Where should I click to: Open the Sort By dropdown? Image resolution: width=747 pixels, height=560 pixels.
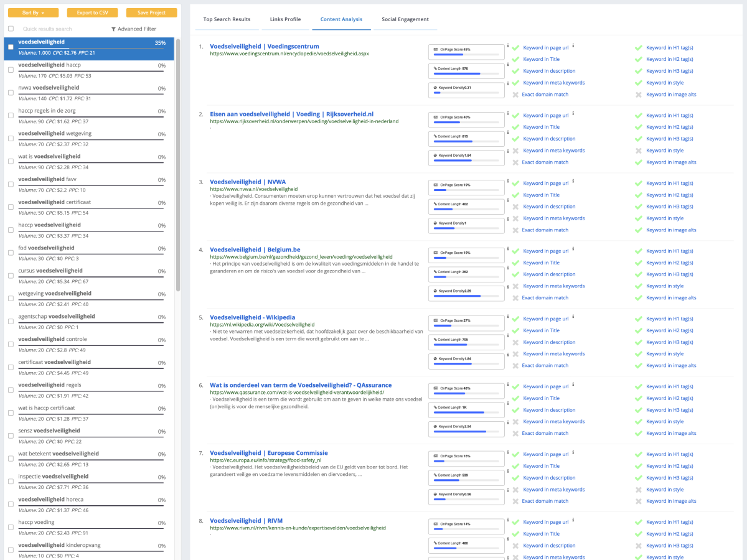point(33,12)
